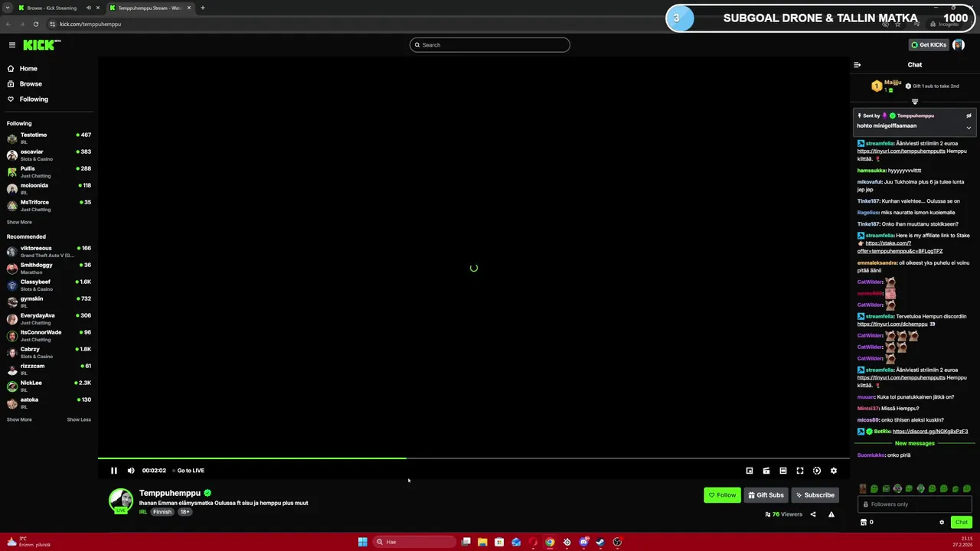
Task: Open Temppuhemppu channel avatar
Action: (120, 500)
